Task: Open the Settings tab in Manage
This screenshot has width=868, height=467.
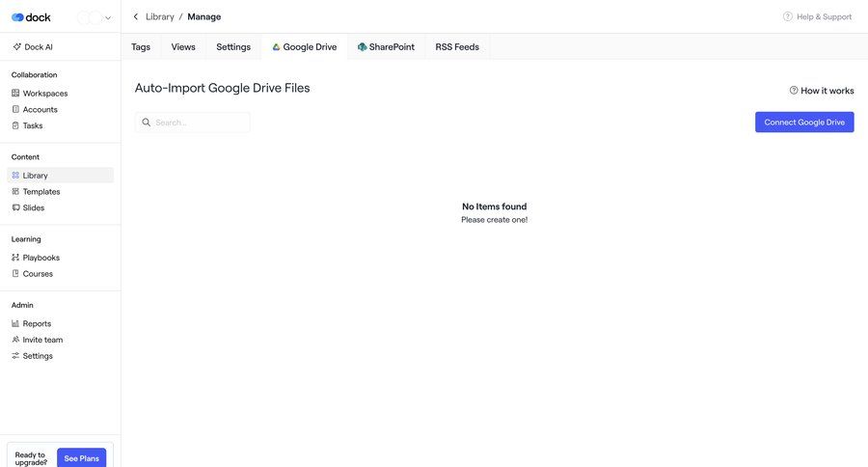Action: [x=233, y=47]
